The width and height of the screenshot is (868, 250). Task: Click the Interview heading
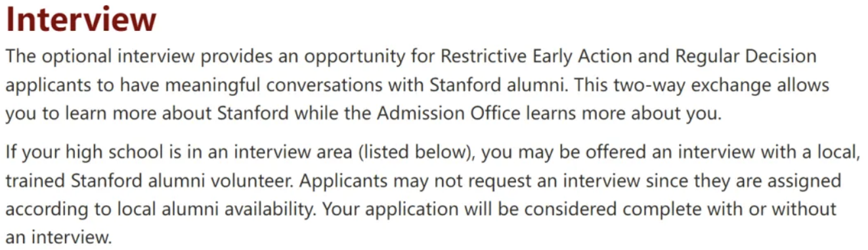pos(81,20)
